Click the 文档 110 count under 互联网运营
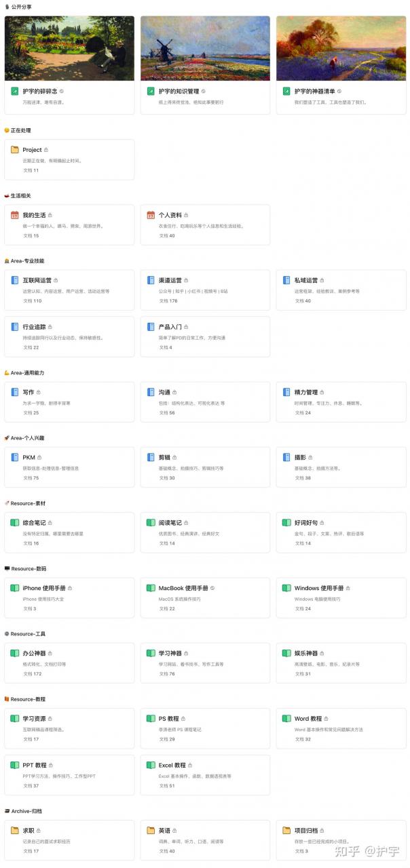Image resolution: width=410 pixels, height=868 pixels. pyautogui.click(x=32, y=301)
